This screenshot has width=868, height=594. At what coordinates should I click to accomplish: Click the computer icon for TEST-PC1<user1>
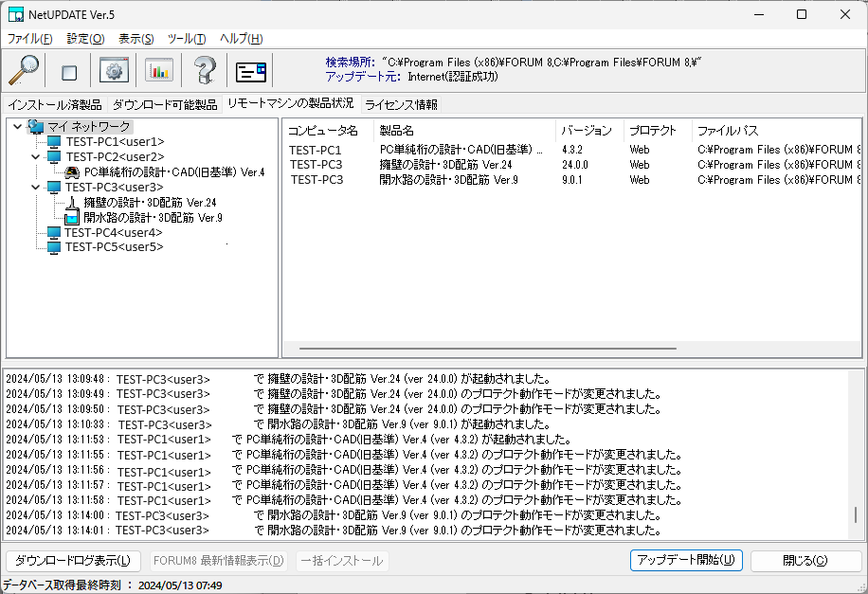pyautogui.click(x=54, y=142)
